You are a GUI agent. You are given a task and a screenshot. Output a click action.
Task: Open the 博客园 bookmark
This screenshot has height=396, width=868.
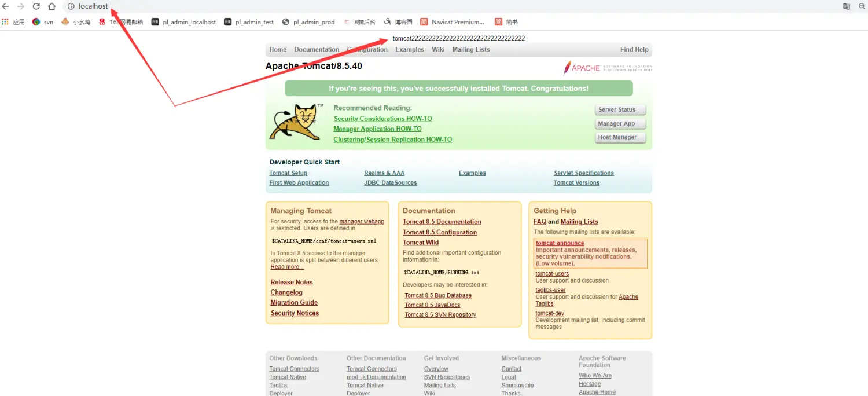pyautogui.click(x=398, y=22)
